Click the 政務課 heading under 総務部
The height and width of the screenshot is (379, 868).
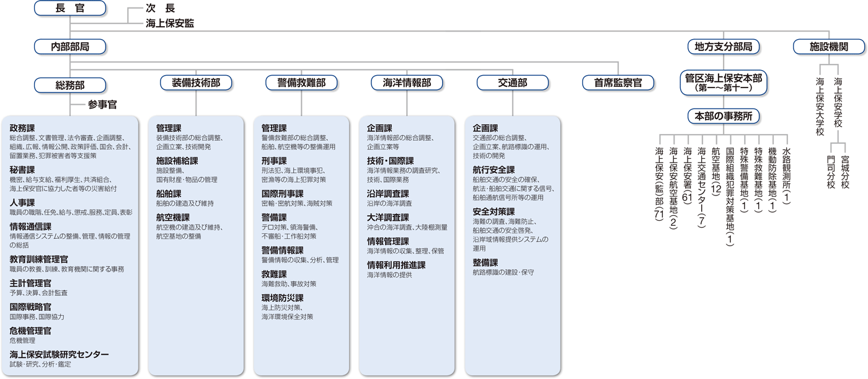[x=22, y=128]
